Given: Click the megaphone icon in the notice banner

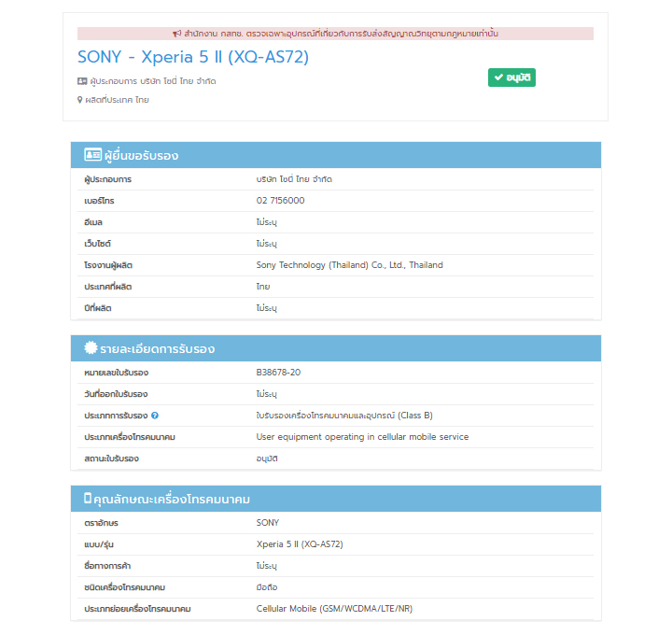Looking at the screenshot, I should click(177, 34).
